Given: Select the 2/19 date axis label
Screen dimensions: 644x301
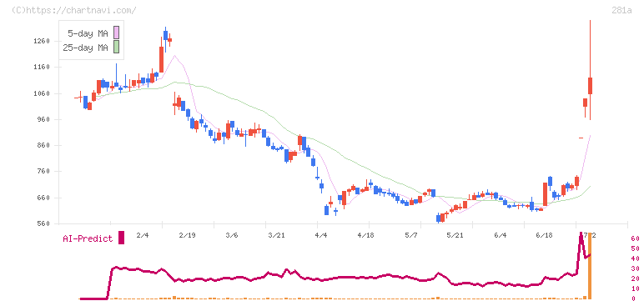Looking at the screenshot, I should pyautogui.click(x=188, y=235).
